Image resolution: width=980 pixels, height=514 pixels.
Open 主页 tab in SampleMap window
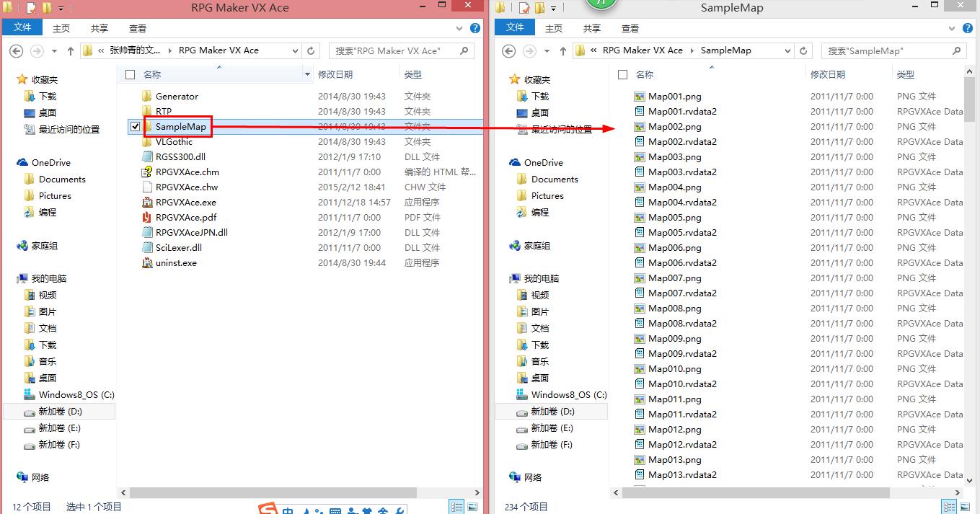(x=554, y=28)
